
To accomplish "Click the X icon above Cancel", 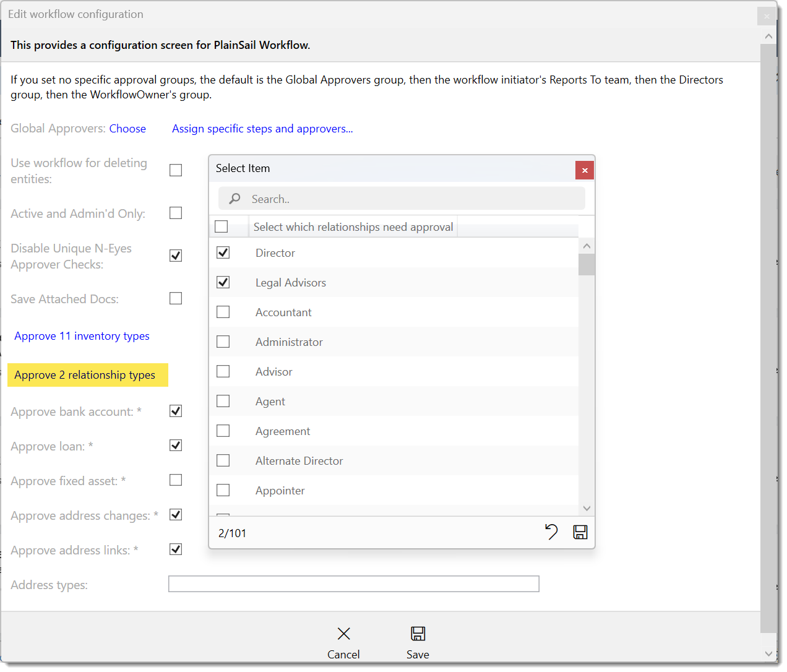I will click(x=343, y=634).
